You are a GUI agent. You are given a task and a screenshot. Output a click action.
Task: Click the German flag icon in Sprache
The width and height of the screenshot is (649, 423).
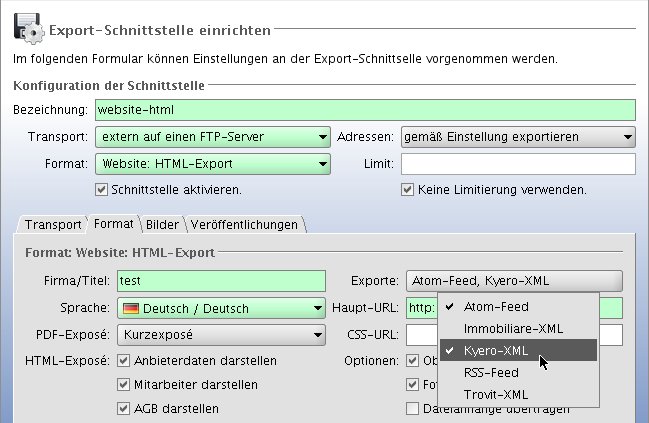click(x=132, y=308)
